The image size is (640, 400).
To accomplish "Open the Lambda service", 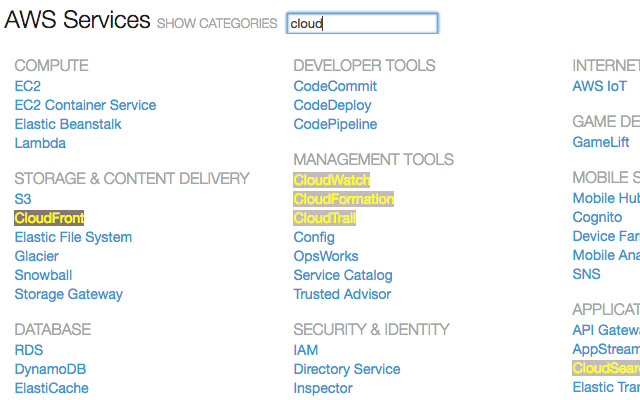I will (x=40, y=143).
